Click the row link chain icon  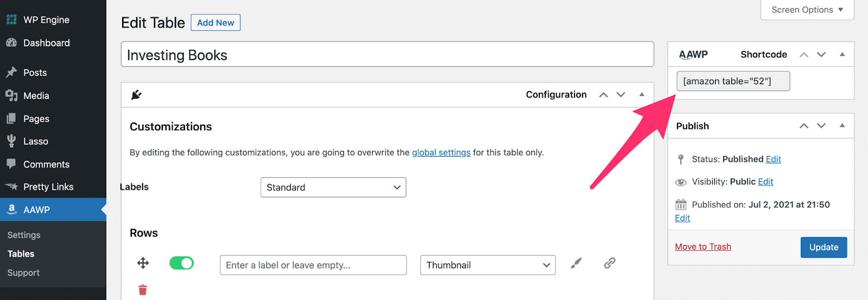(610, 263)
